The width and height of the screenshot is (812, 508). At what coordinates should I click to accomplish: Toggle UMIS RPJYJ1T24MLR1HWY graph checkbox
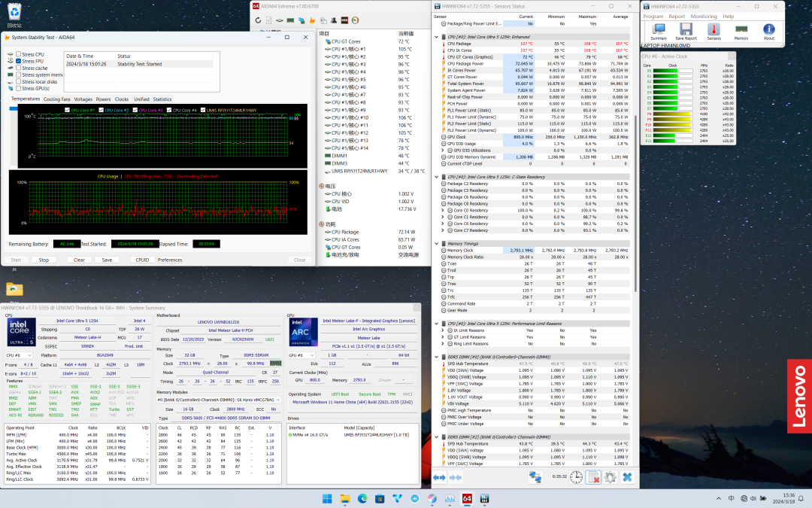click(203, 110)
